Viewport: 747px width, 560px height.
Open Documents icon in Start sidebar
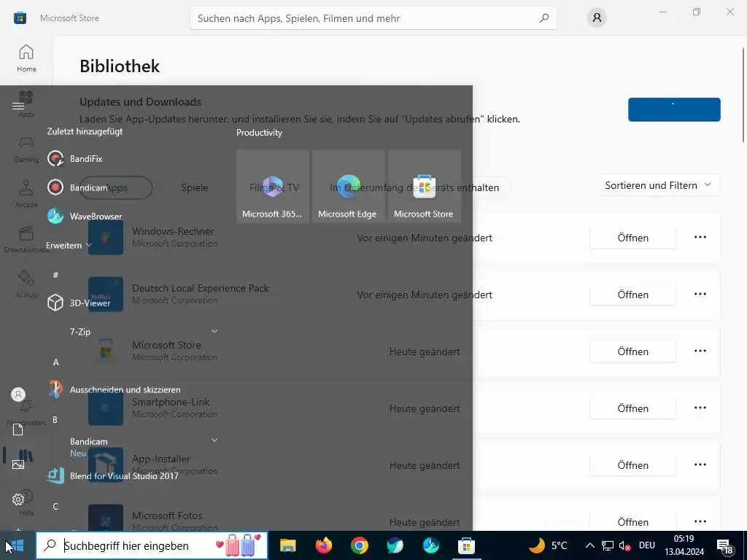click(x=18, y=429)
